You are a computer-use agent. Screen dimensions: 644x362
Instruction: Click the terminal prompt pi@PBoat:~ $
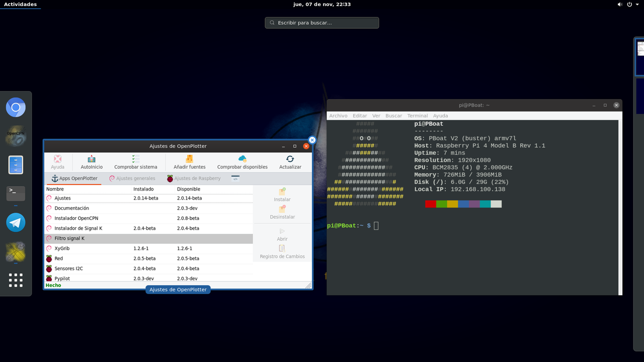(x=349, y=226)
